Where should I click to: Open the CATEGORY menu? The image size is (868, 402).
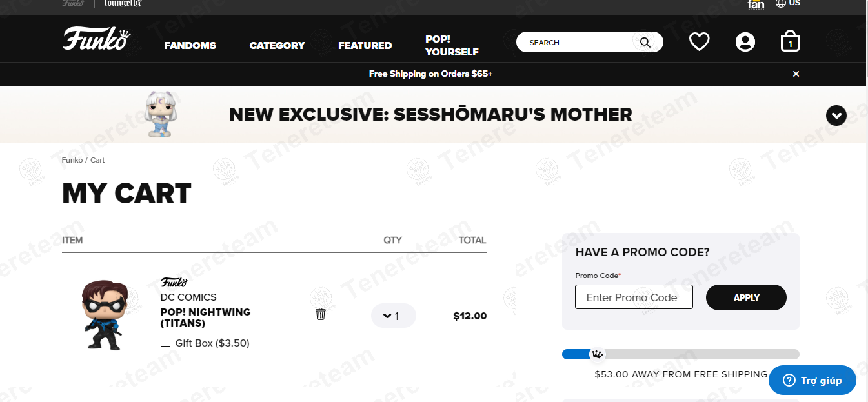[x=277, y=46]
